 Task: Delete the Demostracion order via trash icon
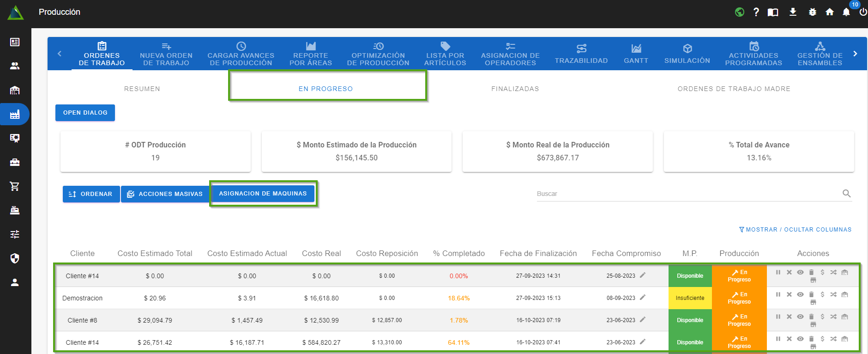pyautogui.click(x=811, y=294)
